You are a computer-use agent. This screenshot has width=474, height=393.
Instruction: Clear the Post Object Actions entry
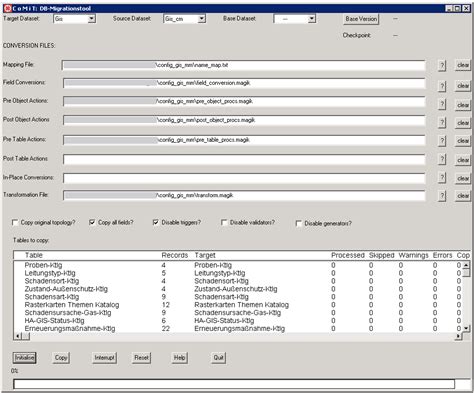pos(463,123)
